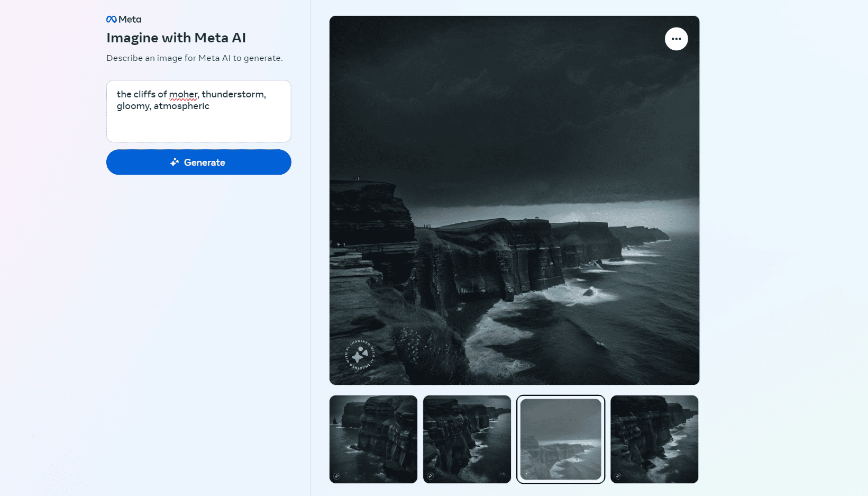Click the sparkle icon in Generate button
The width and height of the screenshot is (868, 496).
point(175,163)
